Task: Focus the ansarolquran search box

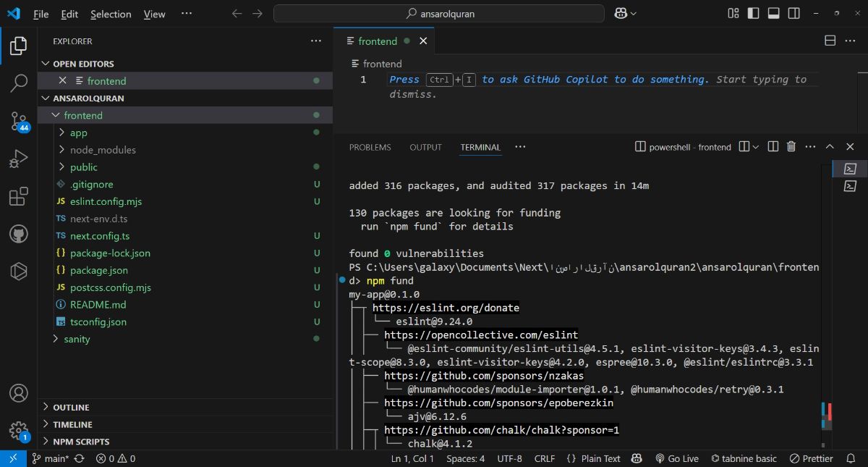Action: 438,13
